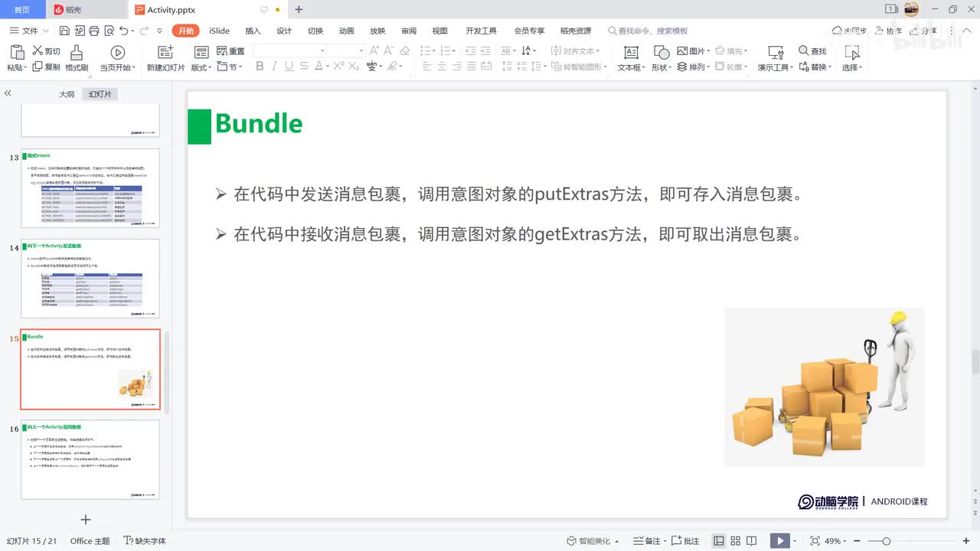The height and width of the screenshot is (551, 980).
Task: Click the Print icon in quick access toolbar
Action: (93, 31)
